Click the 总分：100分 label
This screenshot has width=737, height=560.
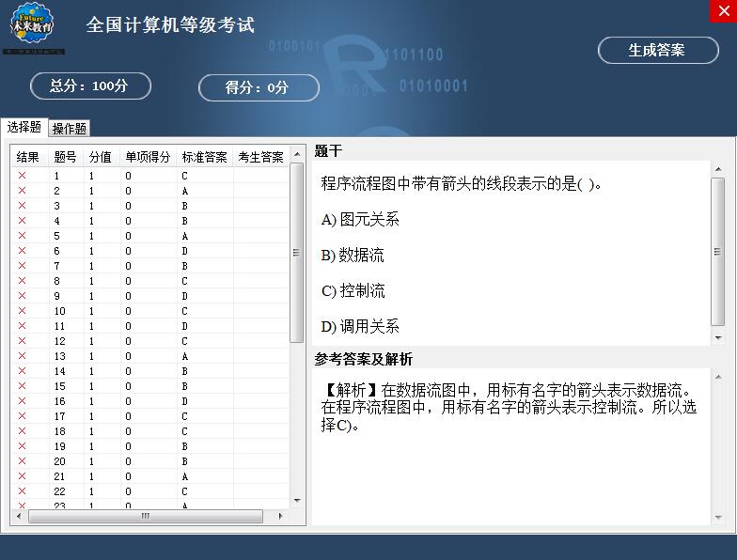(x=90, y=86)
